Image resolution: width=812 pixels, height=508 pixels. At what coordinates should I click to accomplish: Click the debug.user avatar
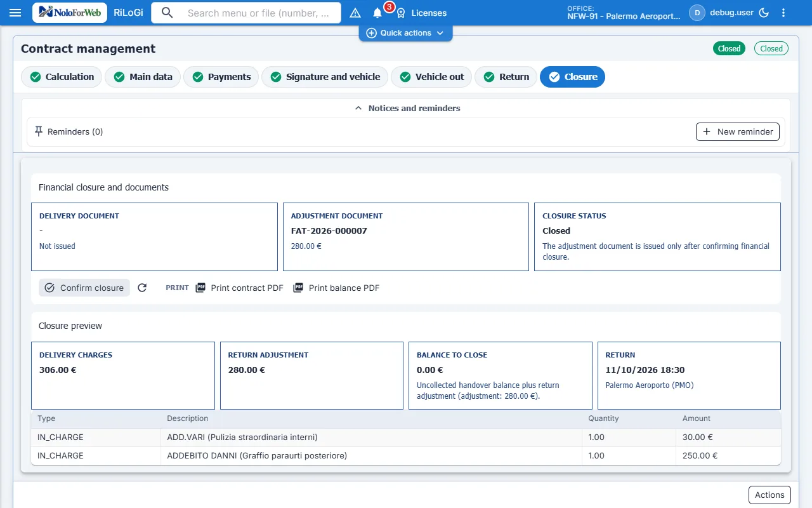point(697,13)
